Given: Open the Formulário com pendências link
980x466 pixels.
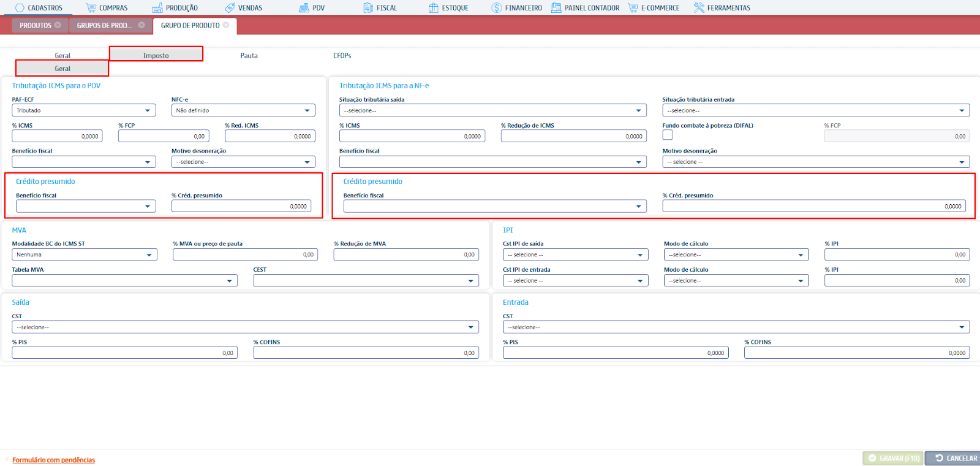Looking at the screenshot, I should 54,460.
